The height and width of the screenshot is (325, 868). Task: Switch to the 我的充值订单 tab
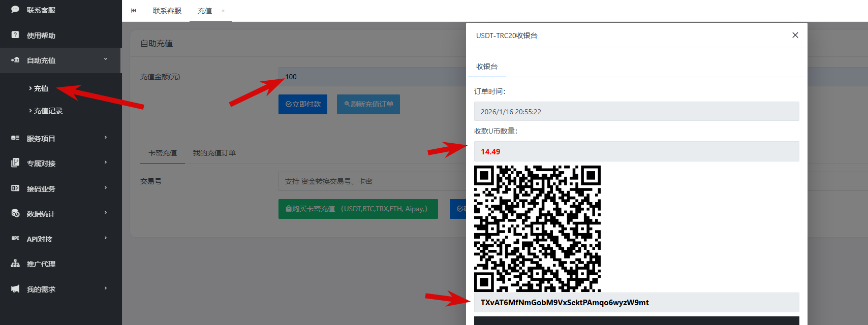pyautogui.click(x=214, y=153)
